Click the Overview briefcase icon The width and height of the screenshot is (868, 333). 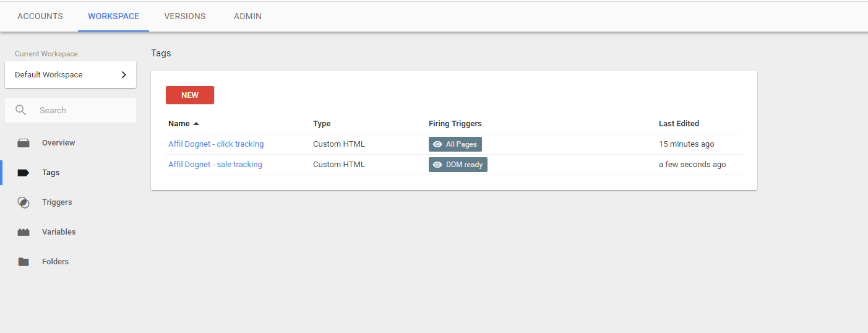tap(24, 143)
